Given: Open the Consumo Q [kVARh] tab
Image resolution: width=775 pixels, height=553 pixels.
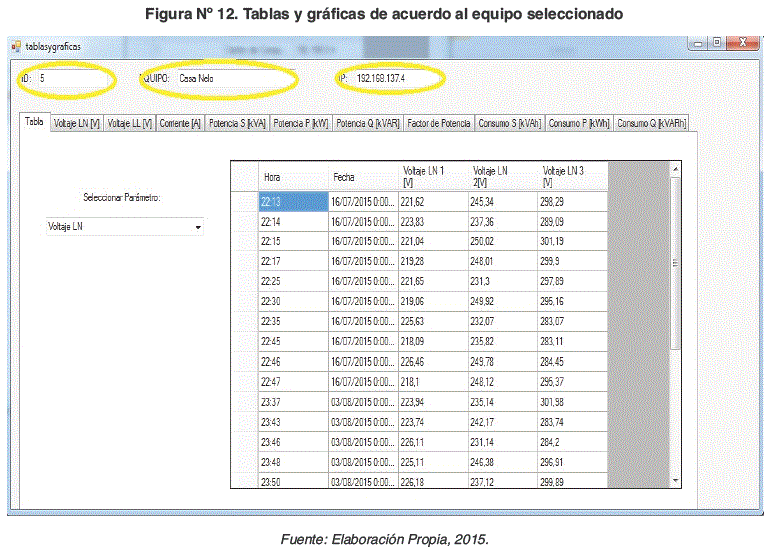Looking at the screenshot, I should (x=651, y=124).
